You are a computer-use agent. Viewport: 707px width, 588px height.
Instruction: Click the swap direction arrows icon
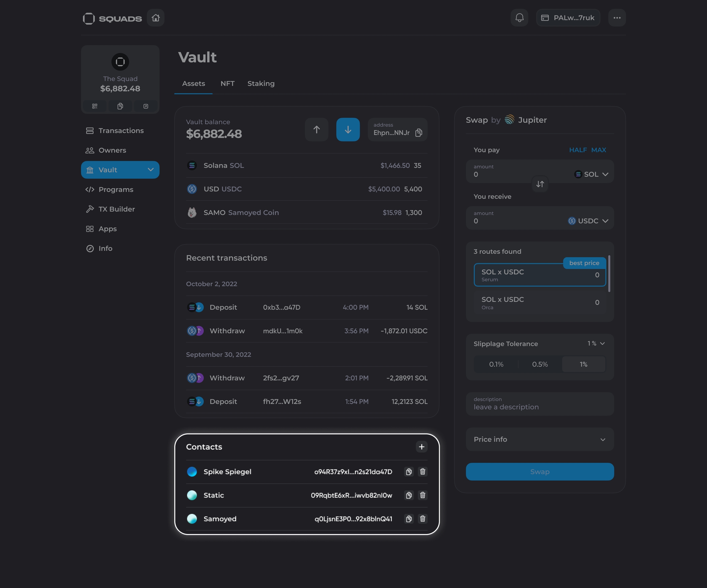(540, 184)
